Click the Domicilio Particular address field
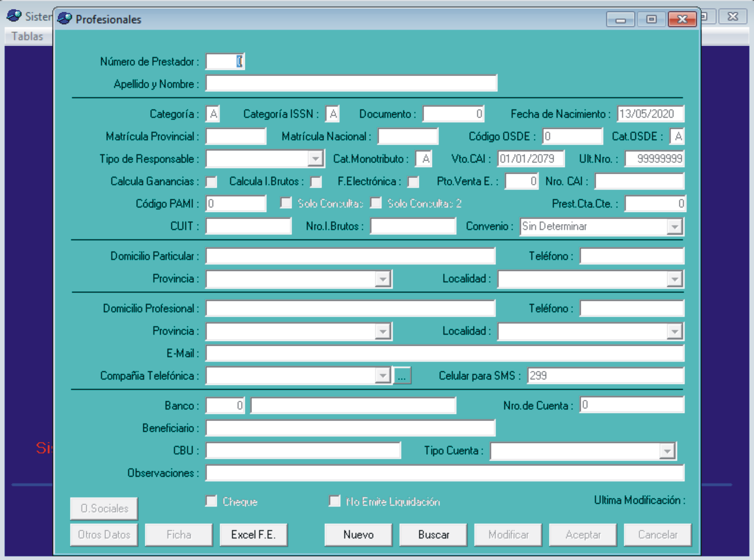This screenshot has width=754, height=560. pos(351,256)
